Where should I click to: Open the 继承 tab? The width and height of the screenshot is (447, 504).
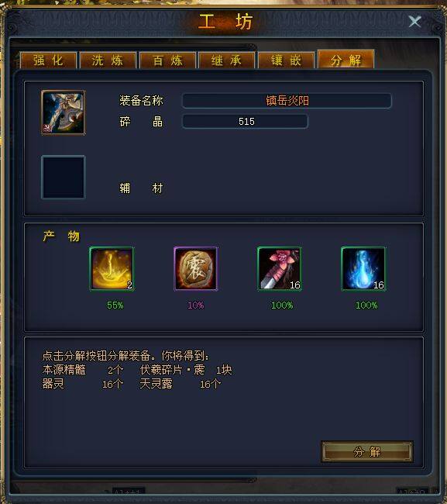pos(227,60)
